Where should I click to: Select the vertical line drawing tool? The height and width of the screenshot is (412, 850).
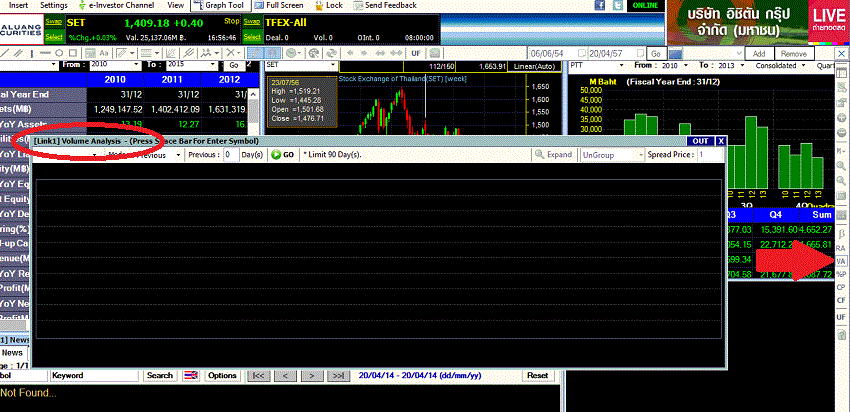click(32, 53)
